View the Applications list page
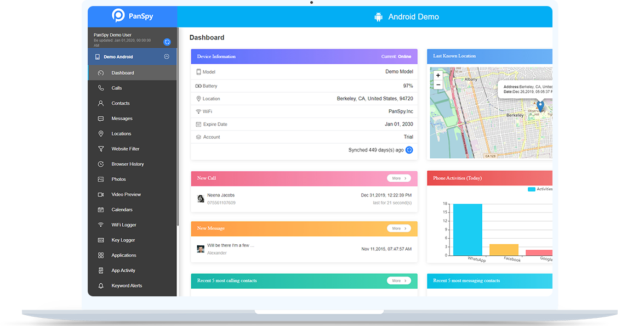 coord(132,255)
